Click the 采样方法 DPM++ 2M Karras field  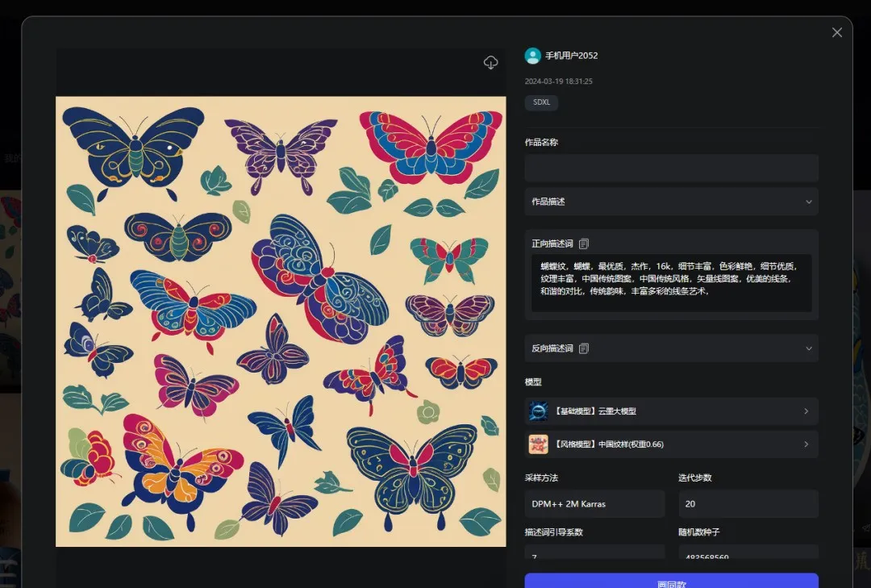pyautogui.click(x=594, y=504)
